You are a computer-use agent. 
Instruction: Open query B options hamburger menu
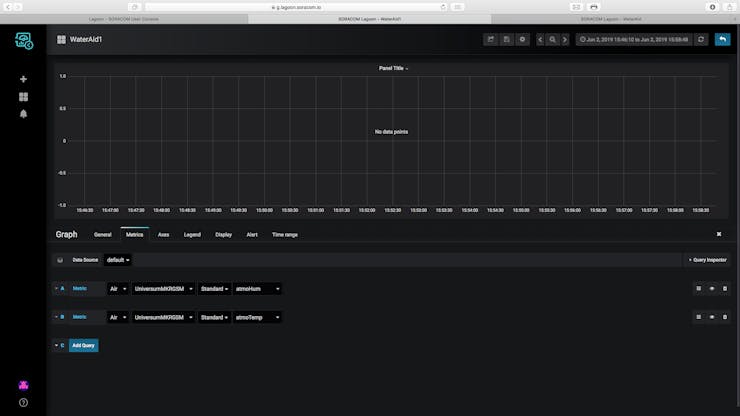tap(698, 317)
